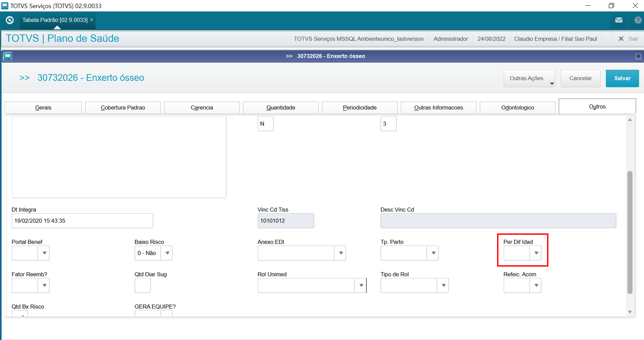Click the TOTVS logo home icon
This screenshot has height=340, width=644.
(10, 20)
